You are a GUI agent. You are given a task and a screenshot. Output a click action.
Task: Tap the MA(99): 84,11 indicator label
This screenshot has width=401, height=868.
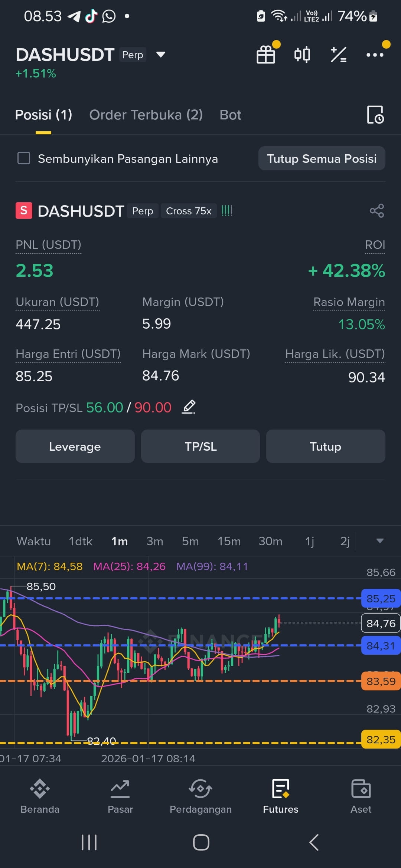[212, 566]
